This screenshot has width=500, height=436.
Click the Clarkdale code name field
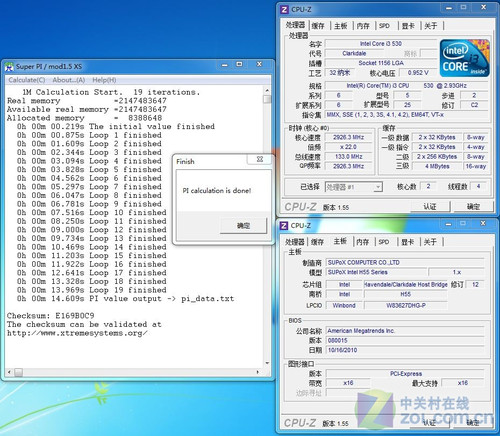click(x=354, y=53)
